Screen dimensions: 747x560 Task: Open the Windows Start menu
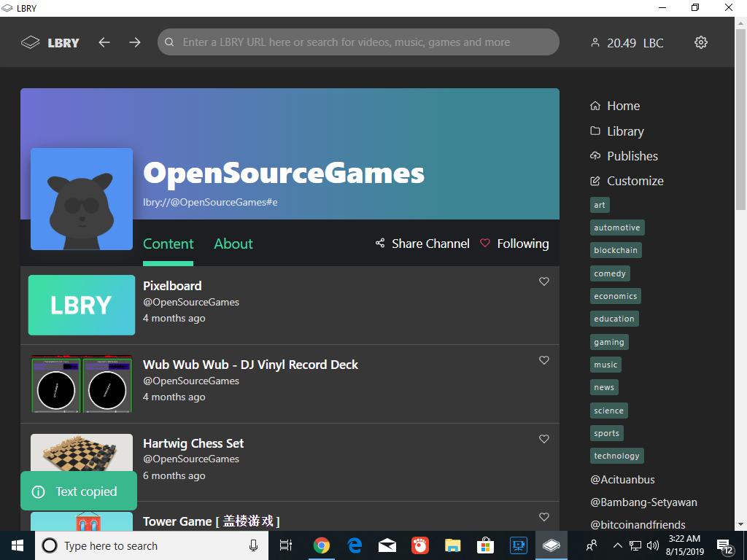(x=18, y=545)
